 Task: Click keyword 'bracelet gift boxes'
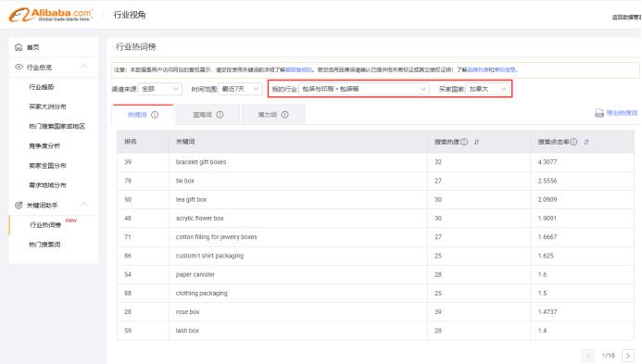point(201,162)
